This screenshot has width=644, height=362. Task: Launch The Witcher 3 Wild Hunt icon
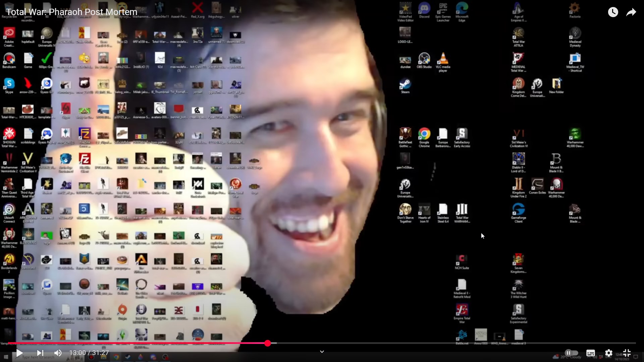pyautogui.click(x=519, y=289)
